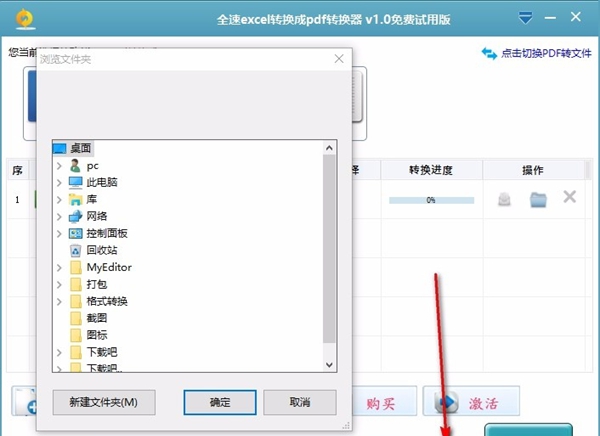Click the 库 libraries icon
Viewport: 600px width, 436px height.
75,199
